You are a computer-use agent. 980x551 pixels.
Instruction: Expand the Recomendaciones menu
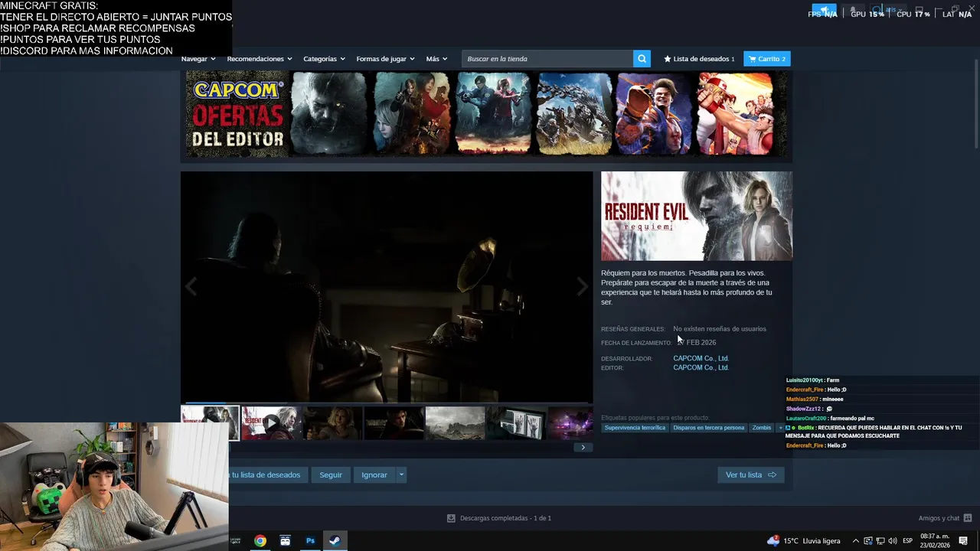point(260,59)
